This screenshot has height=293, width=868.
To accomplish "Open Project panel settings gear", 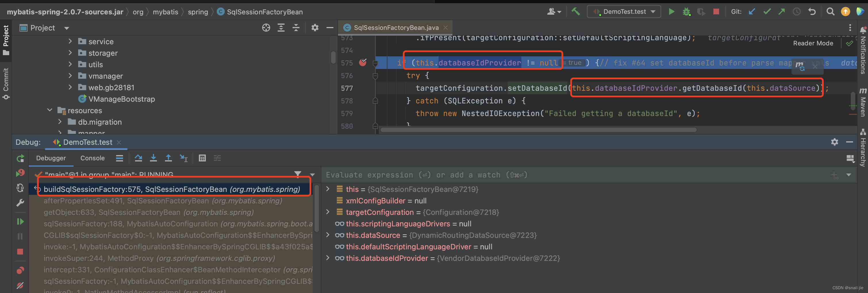I will [x=315, y=28].
